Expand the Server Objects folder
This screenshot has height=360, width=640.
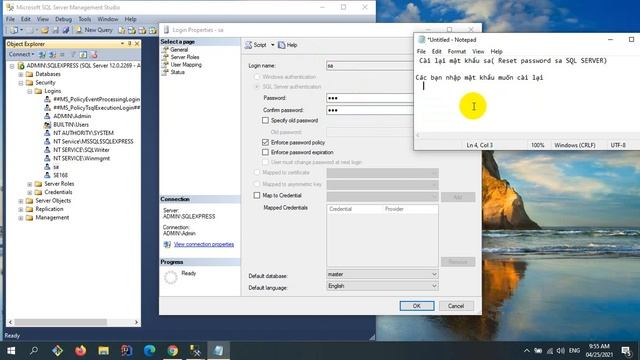click(x=20, y=201)
